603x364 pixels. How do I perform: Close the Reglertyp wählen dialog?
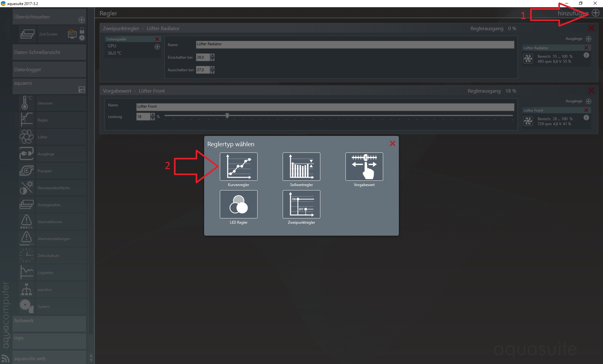(392, 143)
